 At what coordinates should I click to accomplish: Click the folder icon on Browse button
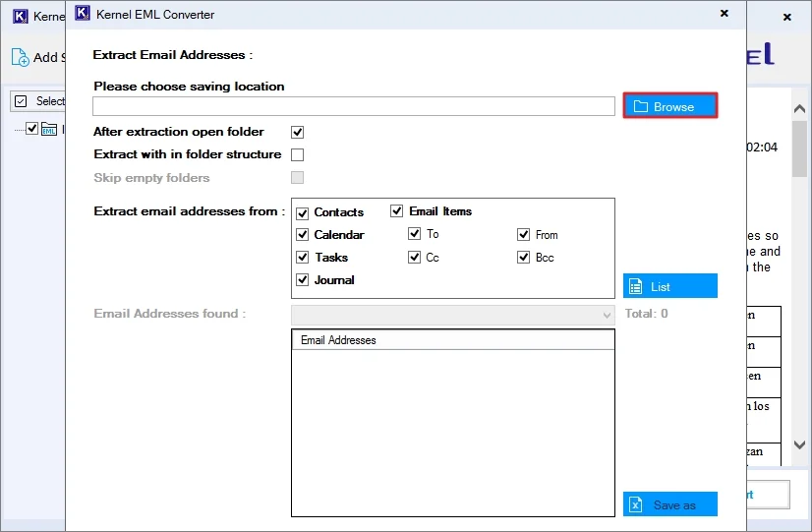coord(641,107)
